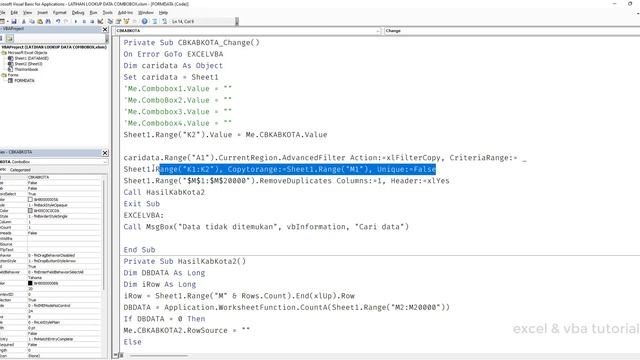Toggle Design Mode icon in toolbar

100,21
